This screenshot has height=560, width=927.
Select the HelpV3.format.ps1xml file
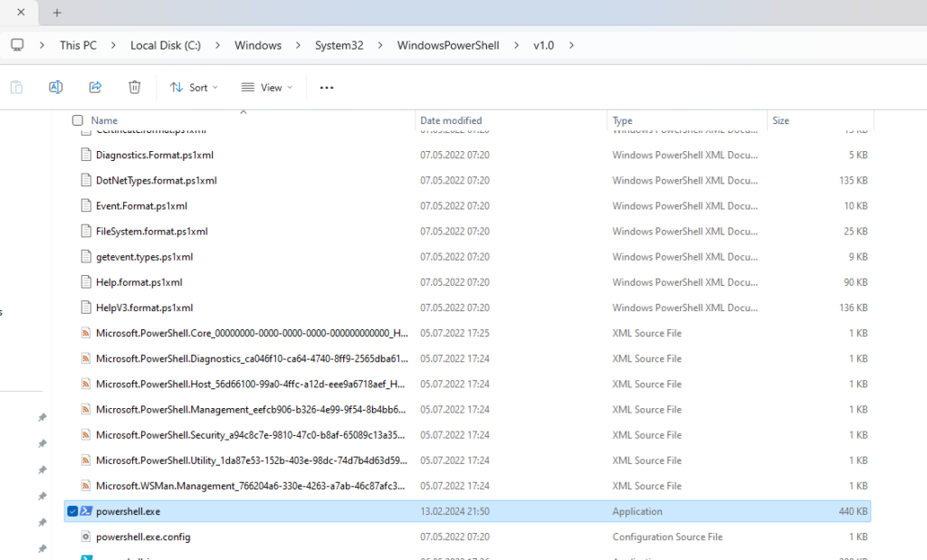click(144, 308)
